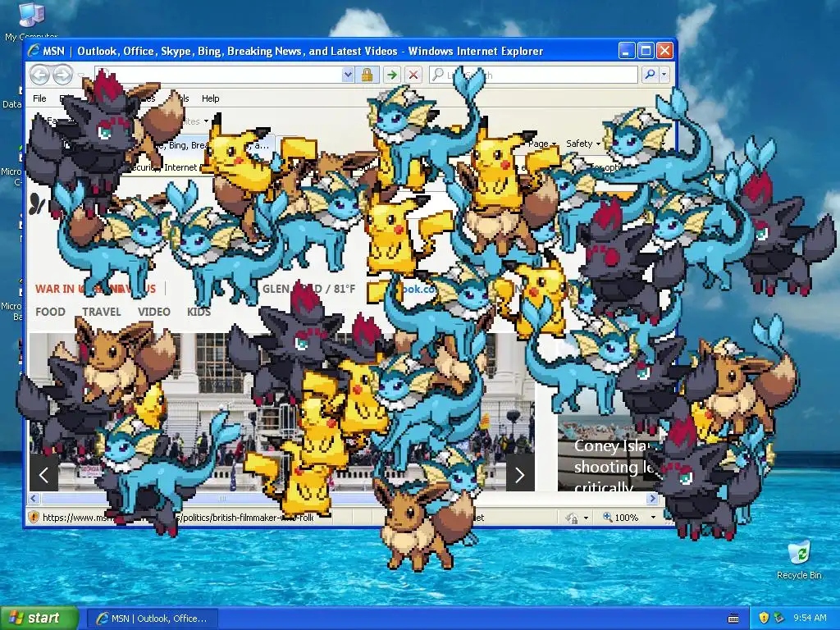Click the horizontal scrollbar left arrow
The width and height of the screenshot is (840, 630).
coord(34,499)
